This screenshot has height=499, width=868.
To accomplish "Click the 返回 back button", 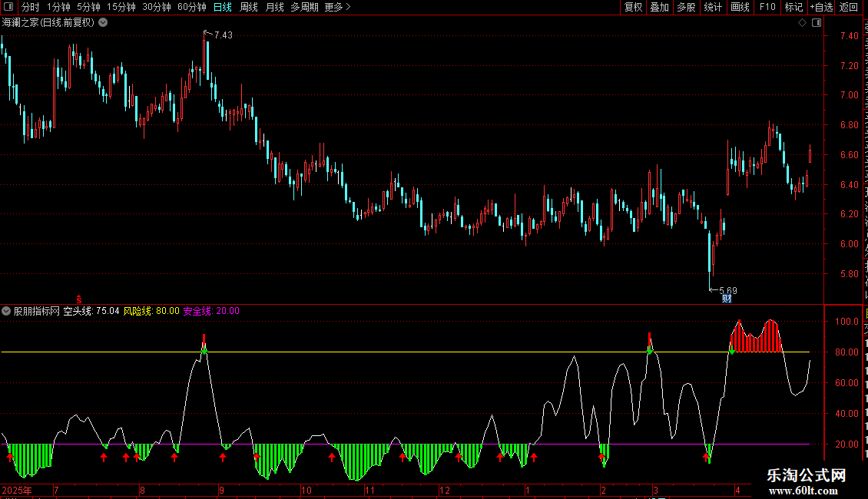I will pos(849,7).
